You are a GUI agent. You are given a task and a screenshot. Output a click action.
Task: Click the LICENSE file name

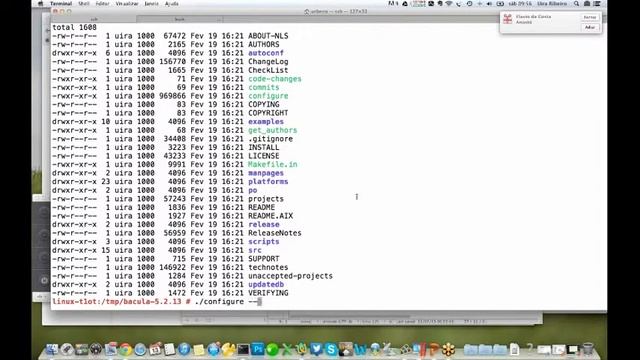coord(264,156)
